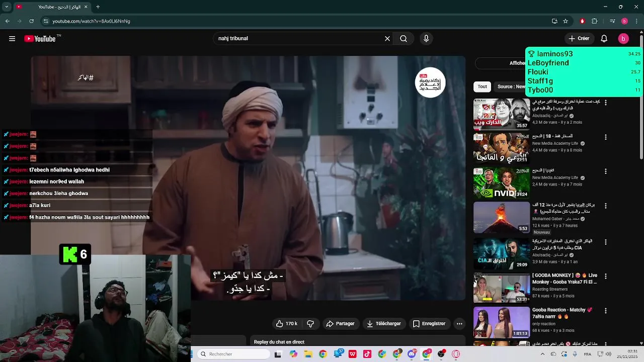Open Task View on the taskbar
Viewport: 644px width, 362px height.
point(278,354)
